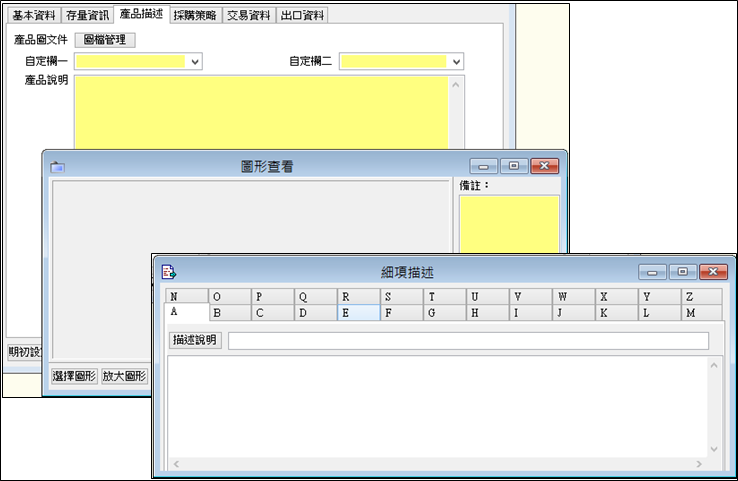Screen dimensions: 738x481
Task: Minimize the 細項描述 window
Action: tap(653, 272)
